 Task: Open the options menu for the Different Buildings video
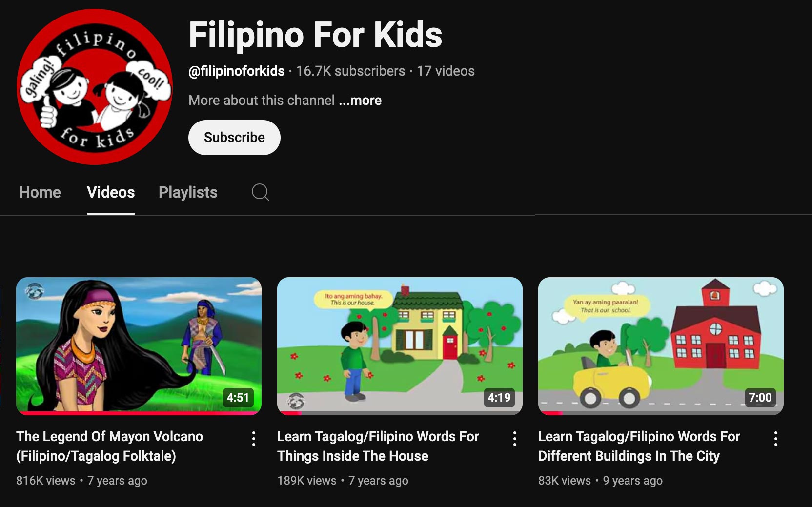776,439
